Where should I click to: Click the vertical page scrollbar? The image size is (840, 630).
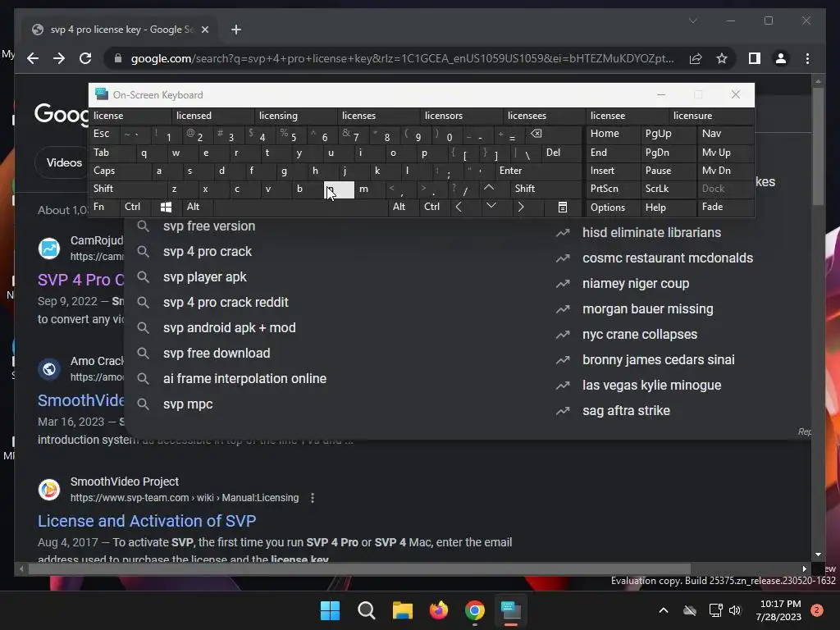tap(818, 146)
